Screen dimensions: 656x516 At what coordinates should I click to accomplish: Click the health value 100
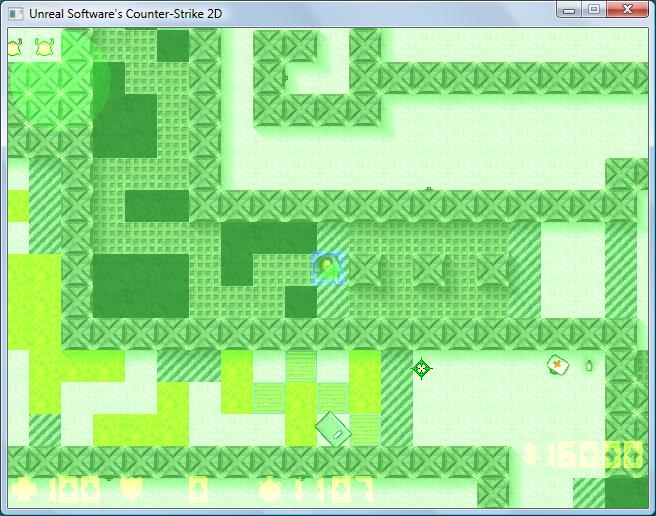[x=75, y=490]
